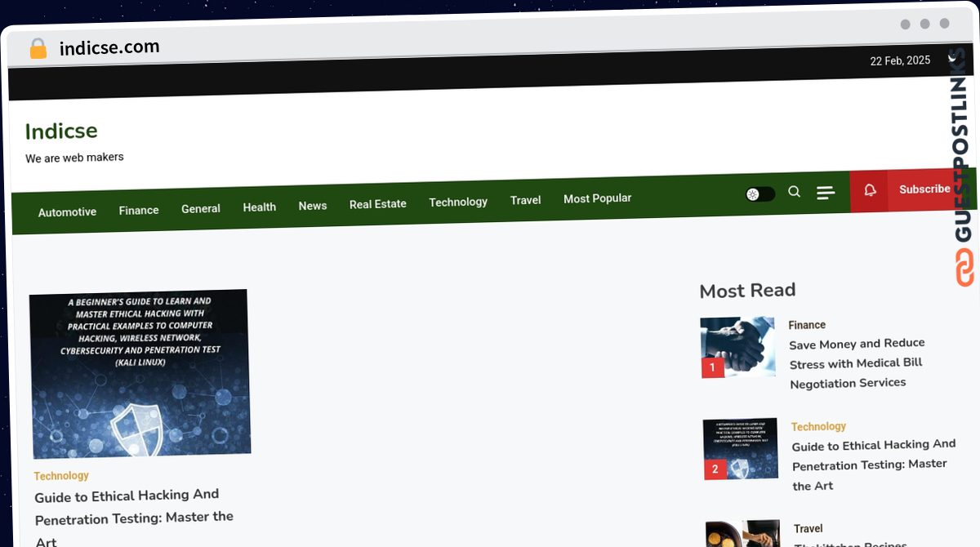980x547 pixels.
Task: Click the 22 Feb, 2025 date text
Action: (x=900, y=60)
